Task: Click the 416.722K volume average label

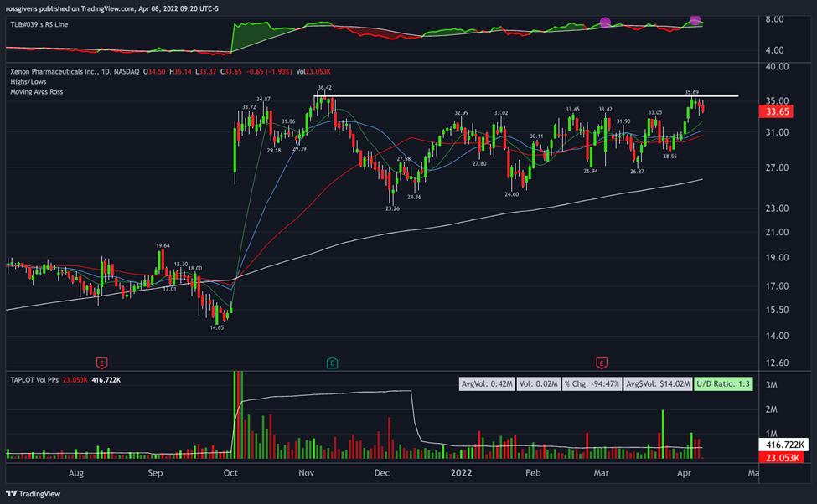Action: pyautogui.click(x=784, y=445)
